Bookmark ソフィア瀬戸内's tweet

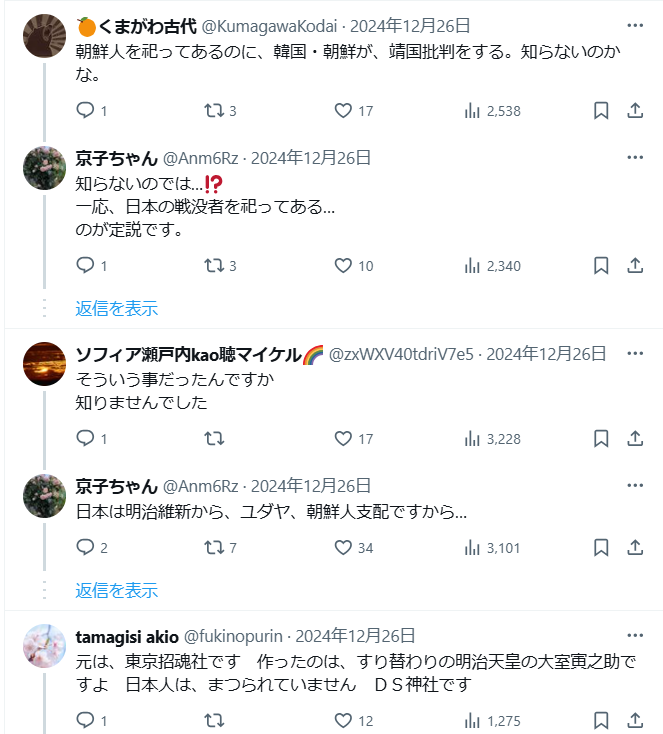[x=601, y=438]
